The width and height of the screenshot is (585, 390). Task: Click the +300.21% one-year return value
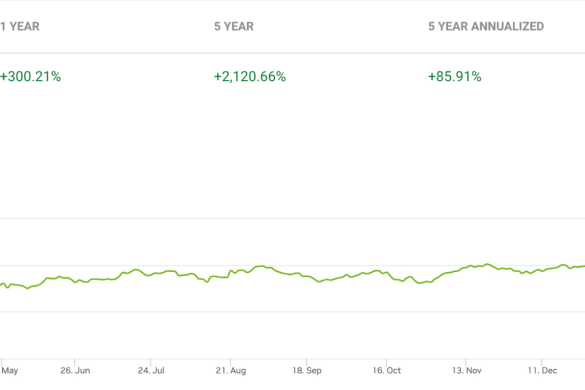click(30, 77)
